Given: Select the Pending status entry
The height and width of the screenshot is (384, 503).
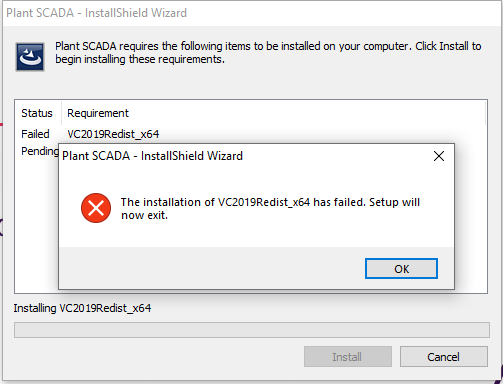Looking at the screenshot, I should pos(40,151).
